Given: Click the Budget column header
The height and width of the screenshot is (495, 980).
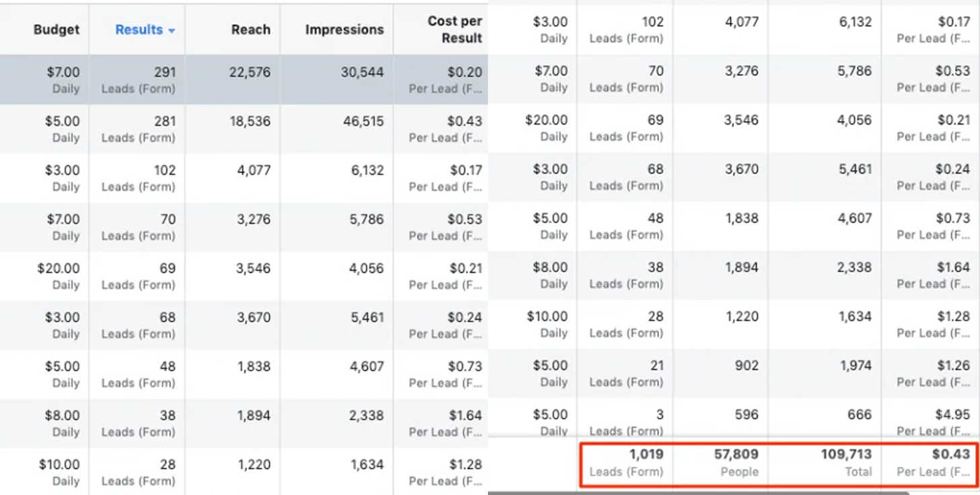Looking at the screenshot, I should [57, 30].
